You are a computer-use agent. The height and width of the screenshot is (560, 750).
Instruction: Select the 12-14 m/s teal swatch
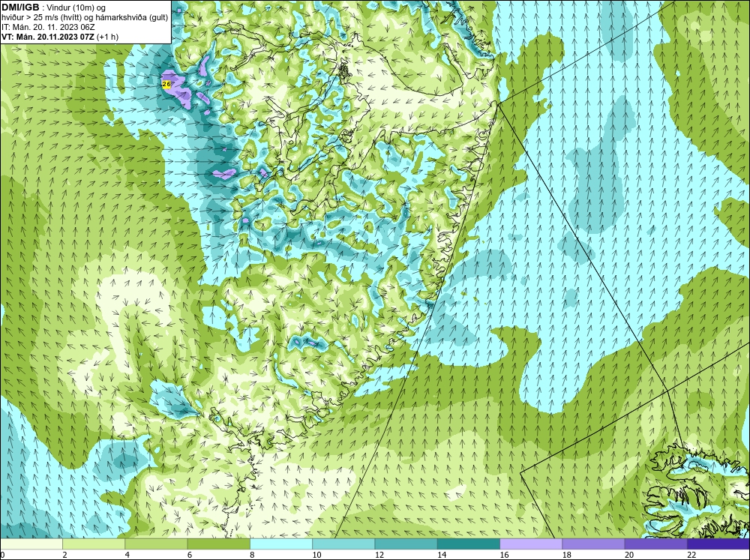(406, 544)
